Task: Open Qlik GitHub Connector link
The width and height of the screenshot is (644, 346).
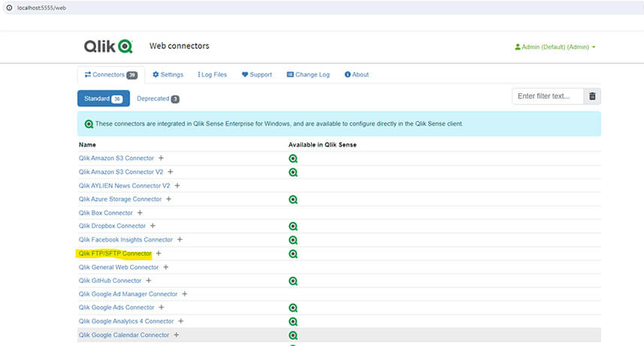Action: tap(110, 281)
